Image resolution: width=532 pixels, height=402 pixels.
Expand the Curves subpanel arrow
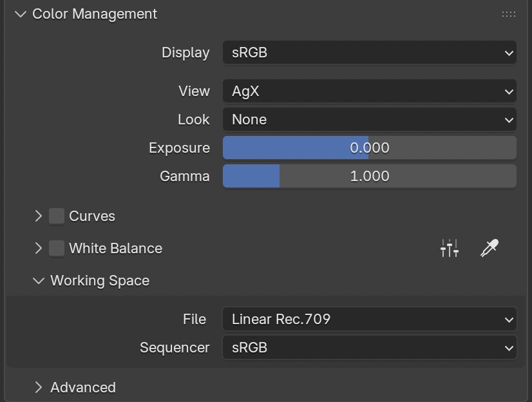[x=39, y=216]
